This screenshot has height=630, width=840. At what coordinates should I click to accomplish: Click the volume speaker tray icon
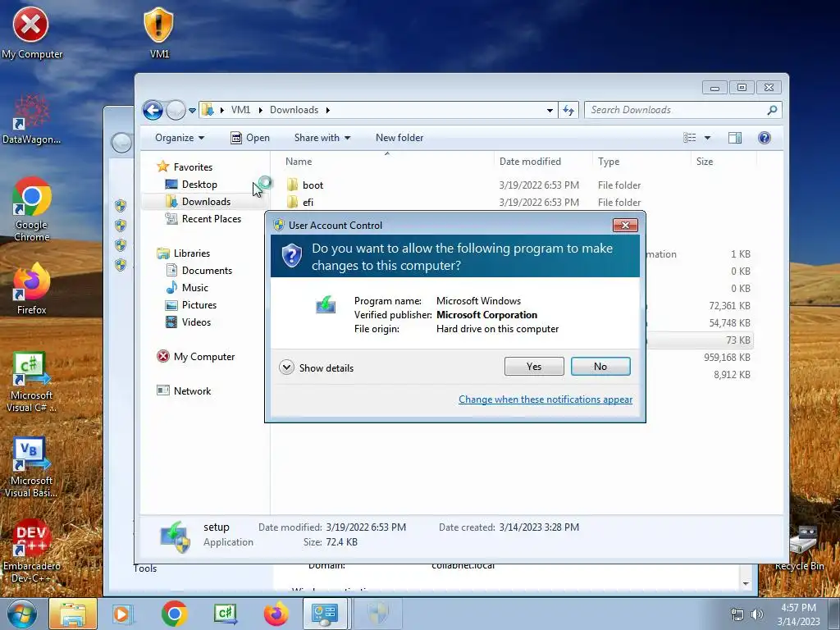coord(756,614)
